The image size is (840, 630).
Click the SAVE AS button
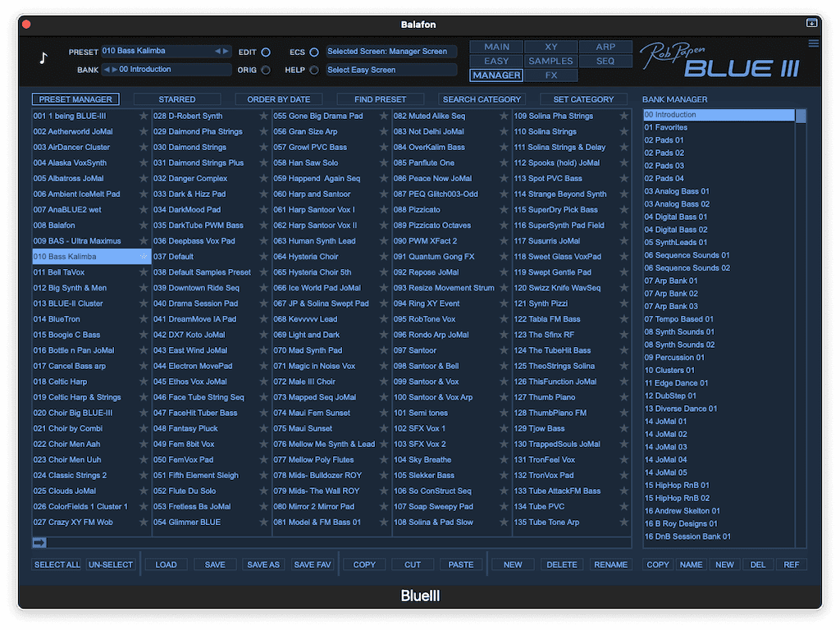[x=263, y=564]
